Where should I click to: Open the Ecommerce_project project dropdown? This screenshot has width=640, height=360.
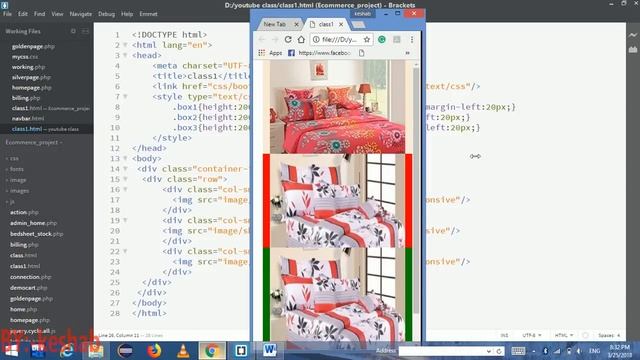[x=34, y=142]
